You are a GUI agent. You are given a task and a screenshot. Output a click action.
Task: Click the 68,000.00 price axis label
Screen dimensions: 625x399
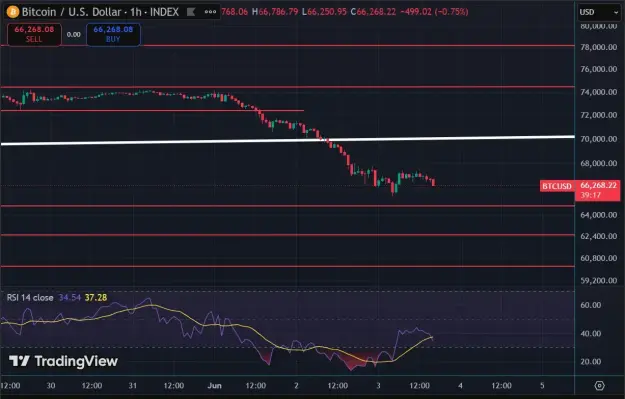pyautogui.click(x=599, y=163)
